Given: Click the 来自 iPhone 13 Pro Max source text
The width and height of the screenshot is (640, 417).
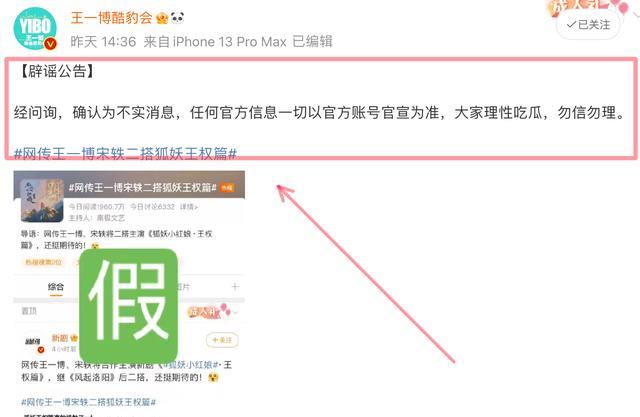Looking at the screenshot, I should [215, 42].
